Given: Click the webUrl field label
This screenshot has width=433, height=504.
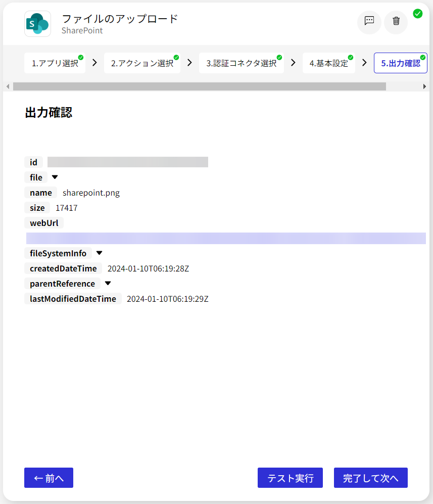Looking at the screenshot, I should pos(44,223).
